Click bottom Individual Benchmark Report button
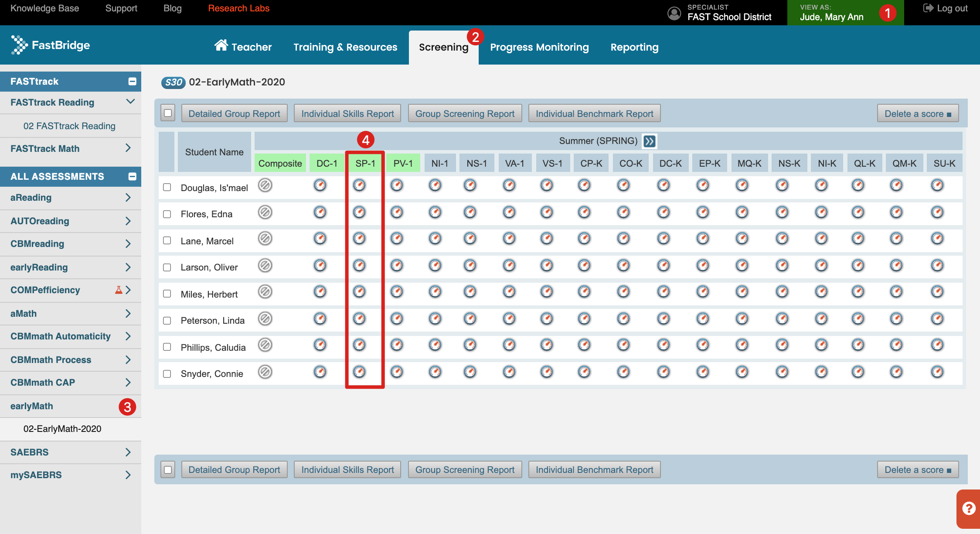This screenshot has width=980, height=534. pos(595,470)
